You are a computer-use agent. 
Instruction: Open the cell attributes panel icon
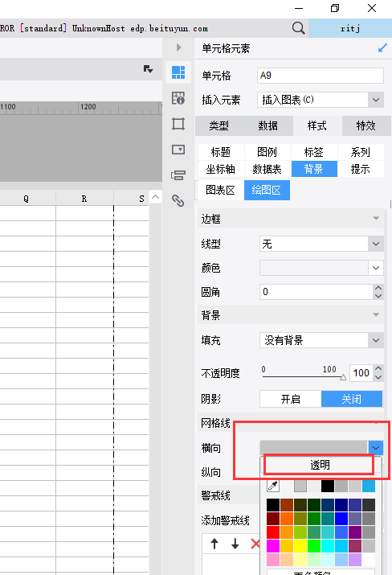pyautogui.click(x=178, y=98)
